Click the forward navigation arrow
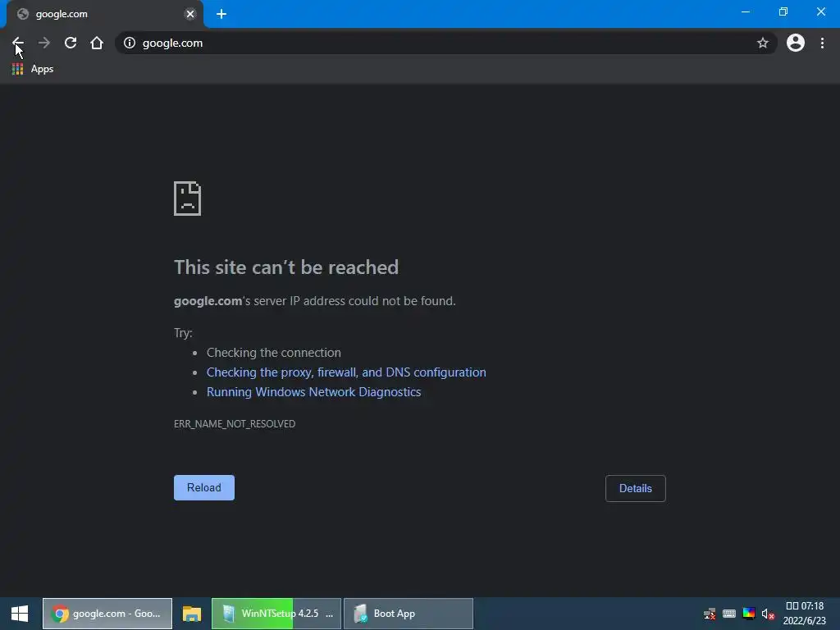 (44, 43)
